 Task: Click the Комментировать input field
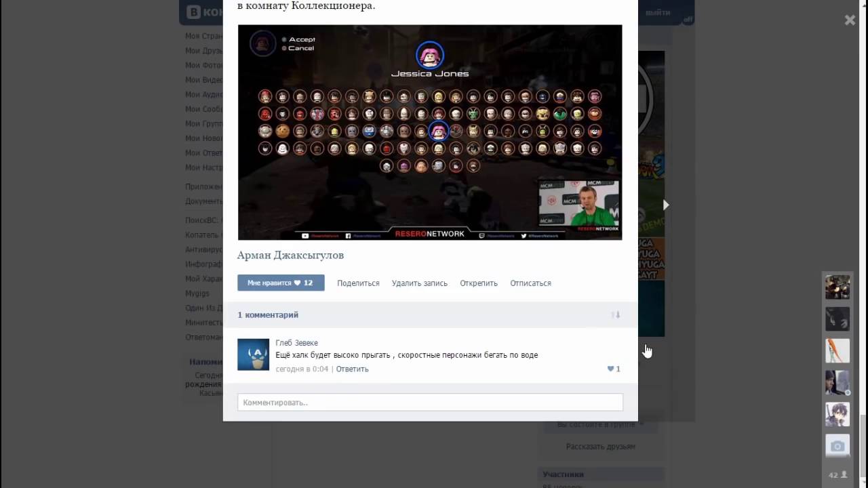pyautogui.click(x=430, y=403)
